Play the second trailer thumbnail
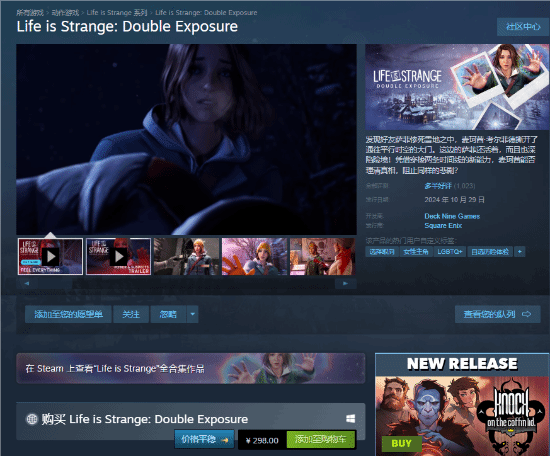 119,256
